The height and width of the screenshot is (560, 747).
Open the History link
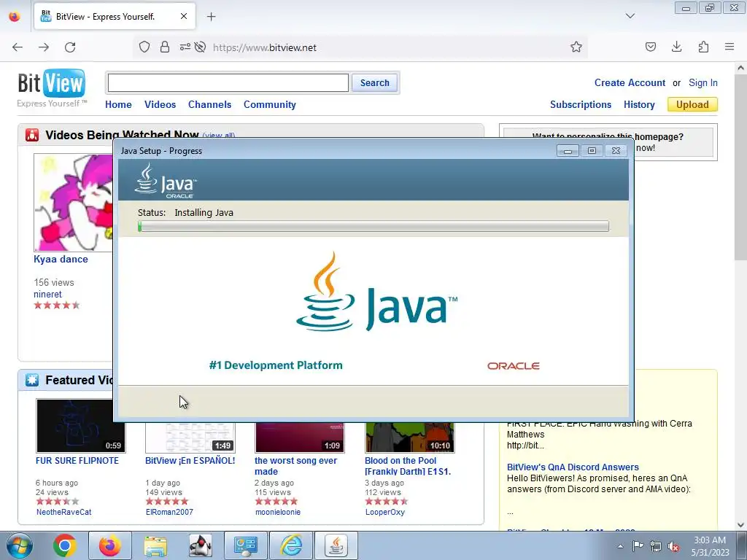click(x=639, y=105)
